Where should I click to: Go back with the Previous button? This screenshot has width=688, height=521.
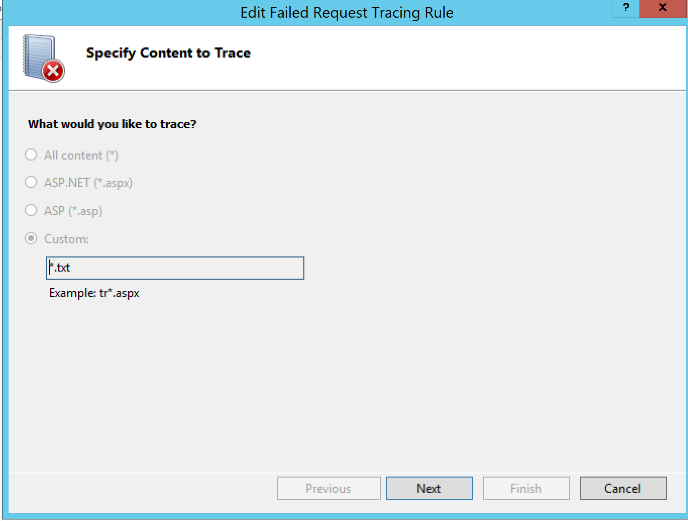coord(328,489)
